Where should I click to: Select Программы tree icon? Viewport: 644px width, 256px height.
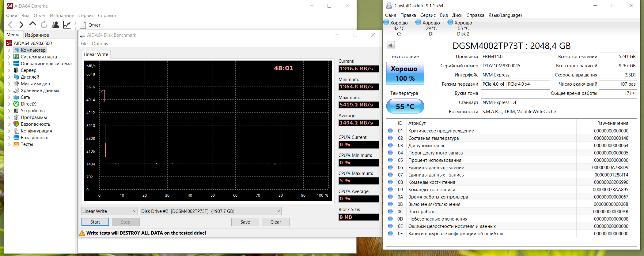click(x=16, y=117)
